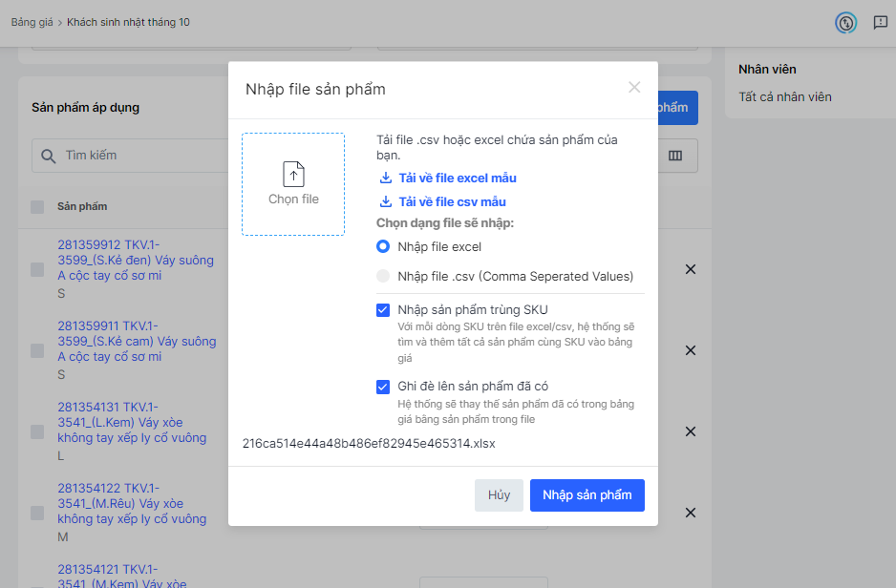The width and height of the screenshot is (896, 588).
Task: Click uploaded filename 216ca514e44a48b486ef82945e465314.xlsx
Action: tap(369, 444)
